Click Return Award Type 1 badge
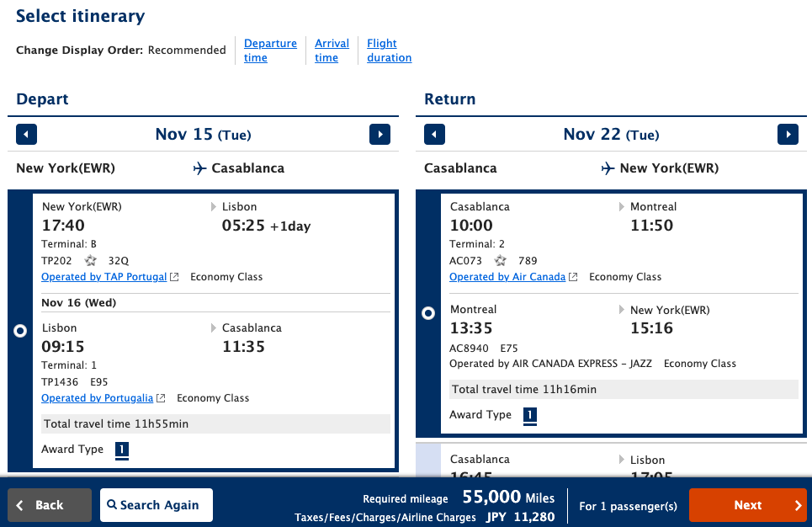The image size is (812, 527). (529, 415)
